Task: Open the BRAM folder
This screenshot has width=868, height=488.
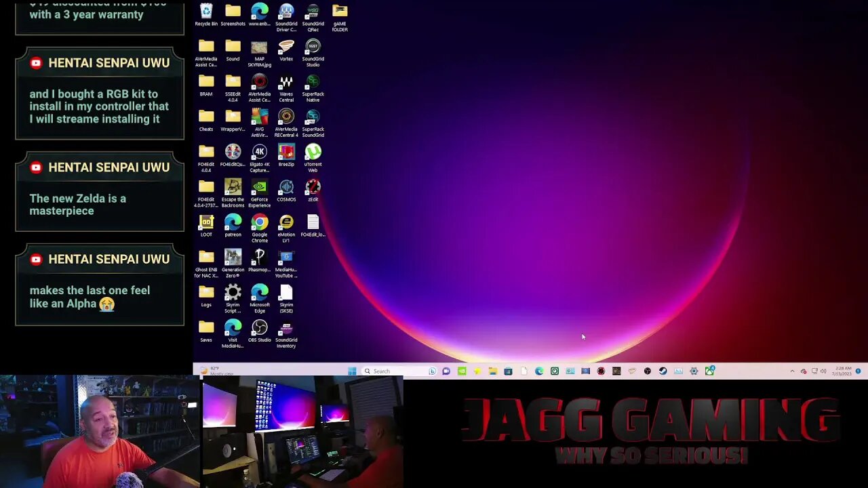Action: 206,85
